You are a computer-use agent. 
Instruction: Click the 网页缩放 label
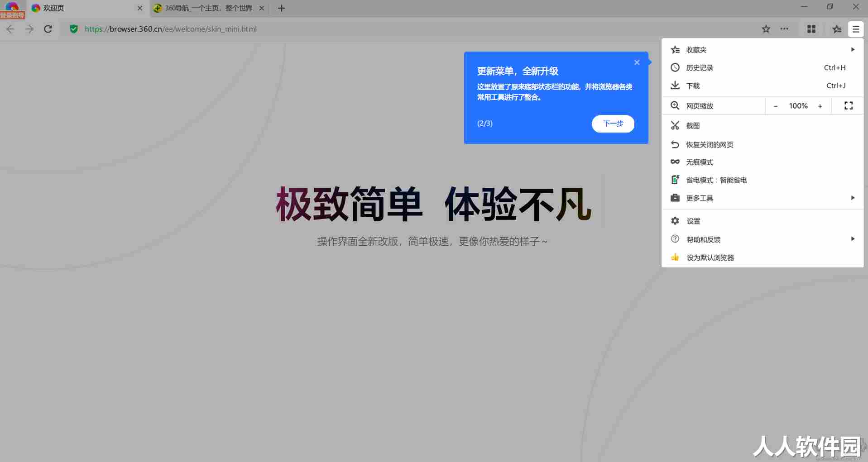tap(700, 106)
